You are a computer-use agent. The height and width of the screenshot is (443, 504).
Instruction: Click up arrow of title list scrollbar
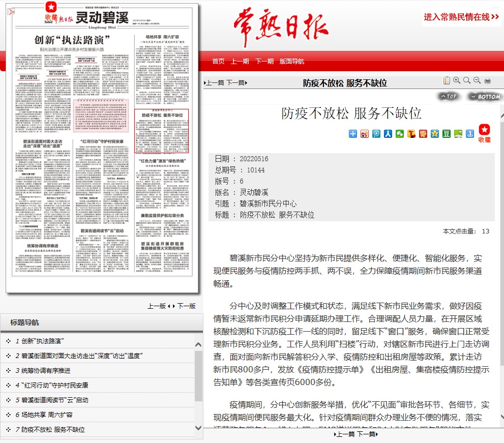(198, 345)
